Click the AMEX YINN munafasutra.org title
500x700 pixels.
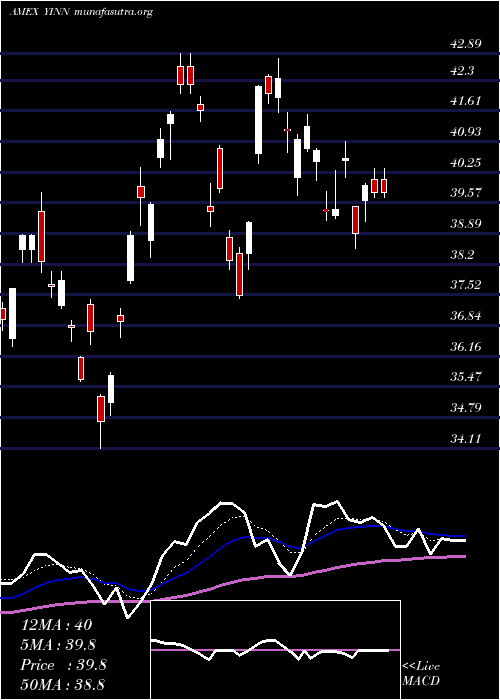click(80, 12)
